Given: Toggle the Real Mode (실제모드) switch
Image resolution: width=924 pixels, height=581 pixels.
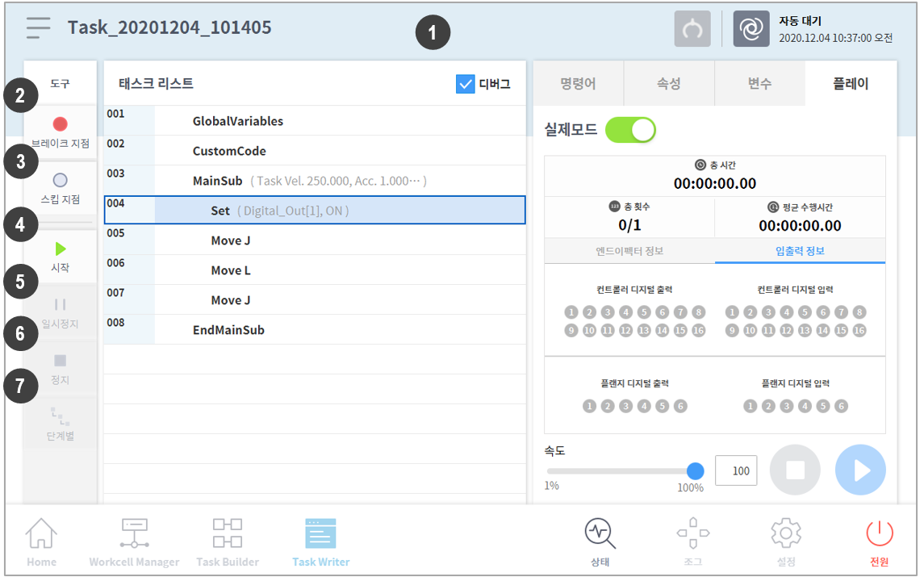Looking at the screenshot, I should 630,130.
